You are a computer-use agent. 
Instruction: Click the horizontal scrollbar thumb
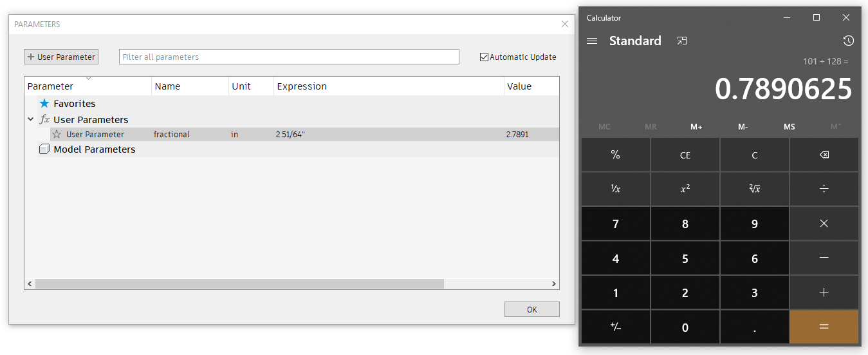(239, 283)
